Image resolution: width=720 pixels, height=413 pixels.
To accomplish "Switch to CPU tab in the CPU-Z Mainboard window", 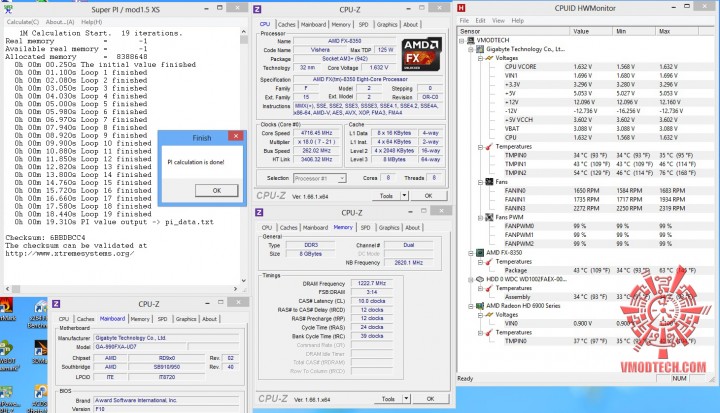I will pyautogui.click(x=63, y=319).
